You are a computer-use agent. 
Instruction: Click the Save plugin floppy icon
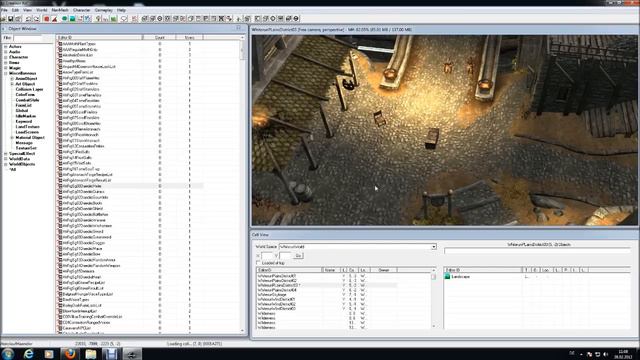point(11,19)
